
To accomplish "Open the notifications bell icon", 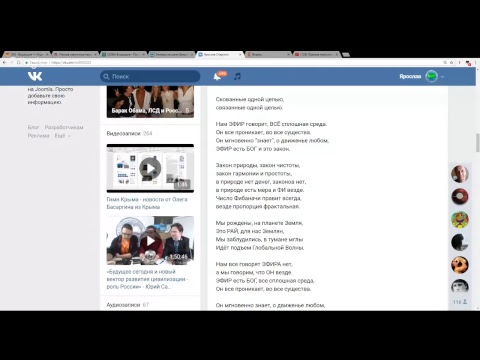I will click(217, 77).
